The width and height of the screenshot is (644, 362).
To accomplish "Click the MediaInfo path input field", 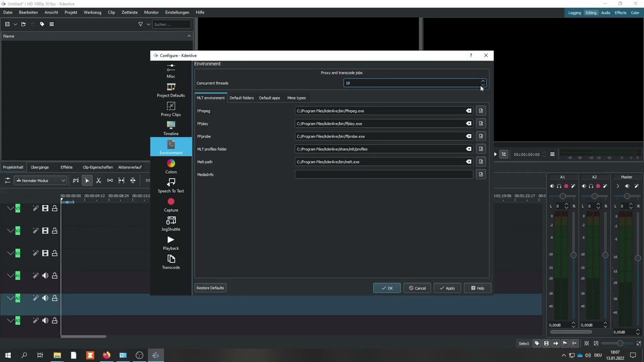I will click(x=384, y=174).
